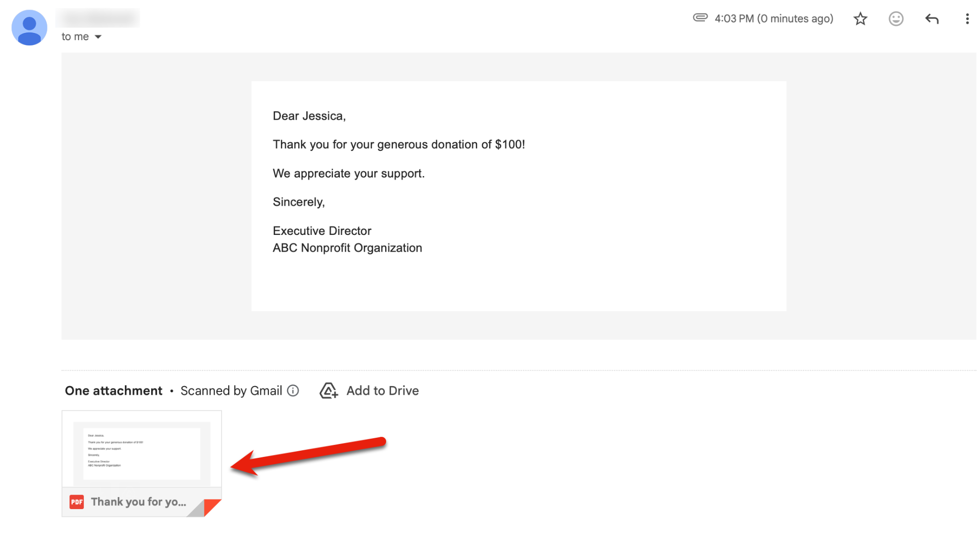This screenshot has height=544, width=980.
Task: Click the reply arrow icon
Action: pyautogui.click(x=931, y=19)
